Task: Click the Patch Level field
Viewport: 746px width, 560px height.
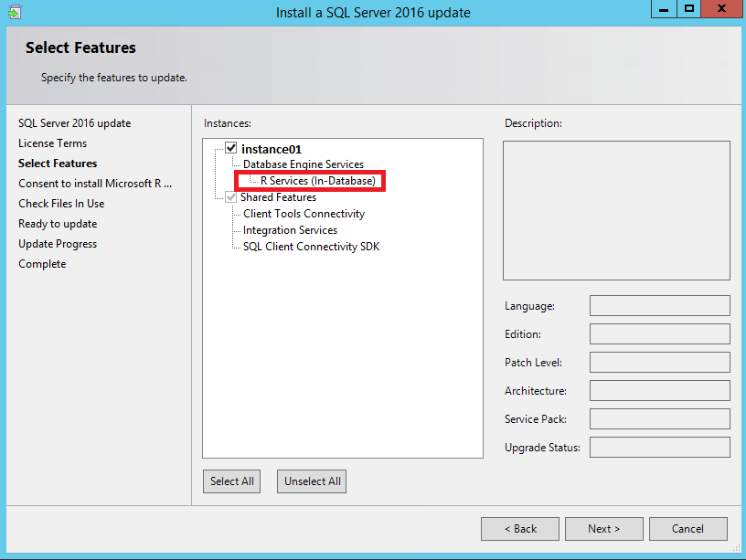Action: coord(660,363)
